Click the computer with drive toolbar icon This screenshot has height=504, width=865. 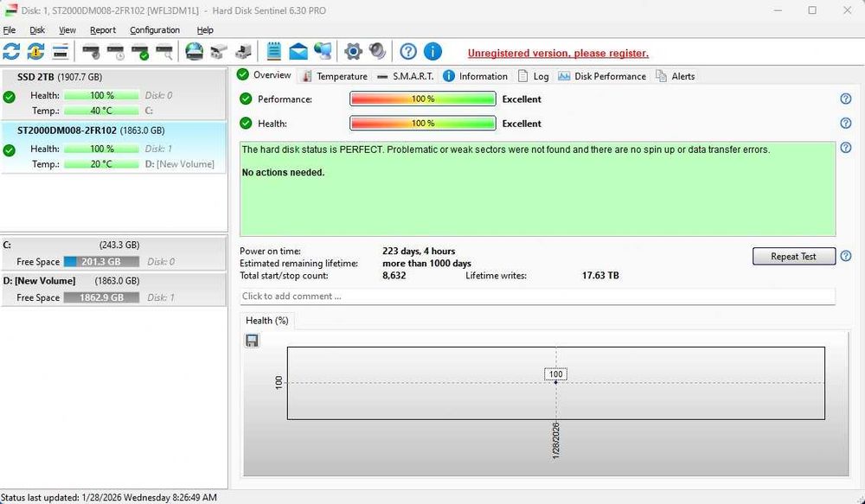click(243, 53)
